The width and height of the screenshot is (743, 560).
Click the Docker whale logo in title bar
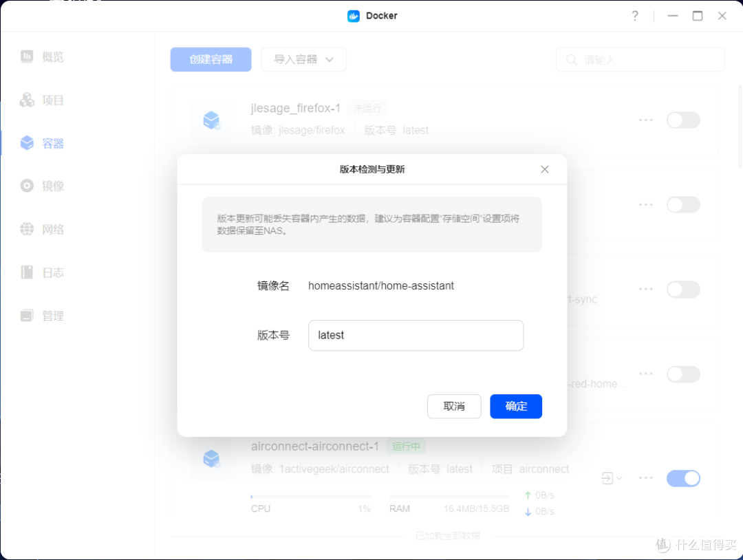[354, 16]
